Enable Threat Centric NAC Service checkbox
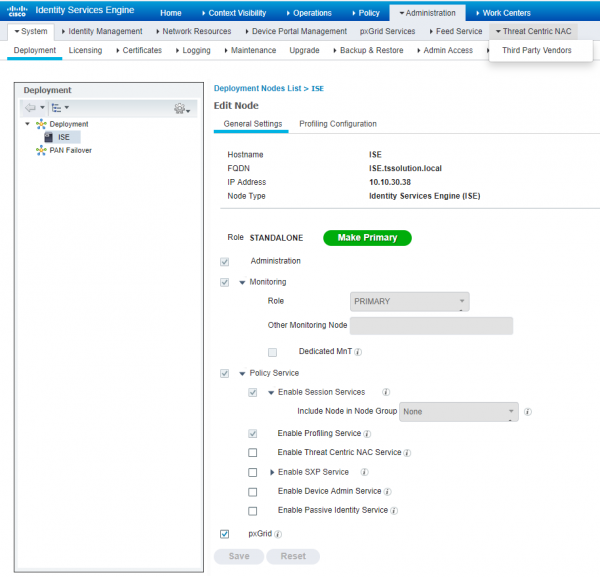600x577 pixels. point(253,453)
